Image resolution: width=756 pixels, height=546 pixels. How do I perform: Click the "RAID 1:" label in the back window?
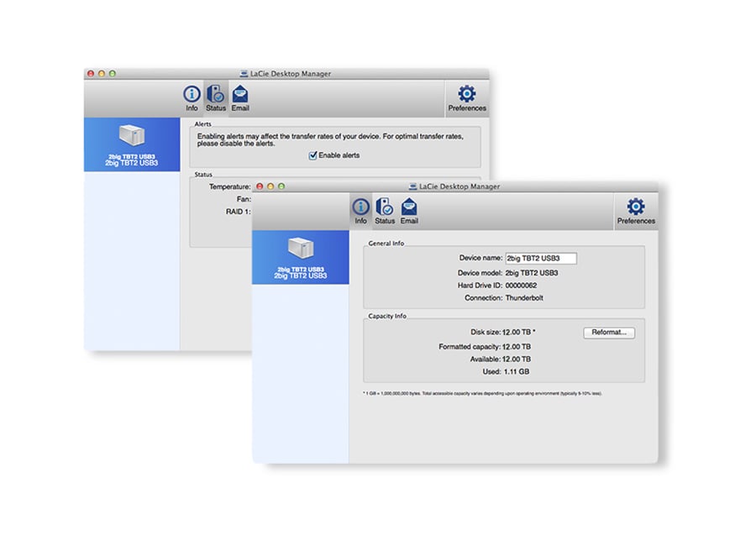click(x=239, y=212)
